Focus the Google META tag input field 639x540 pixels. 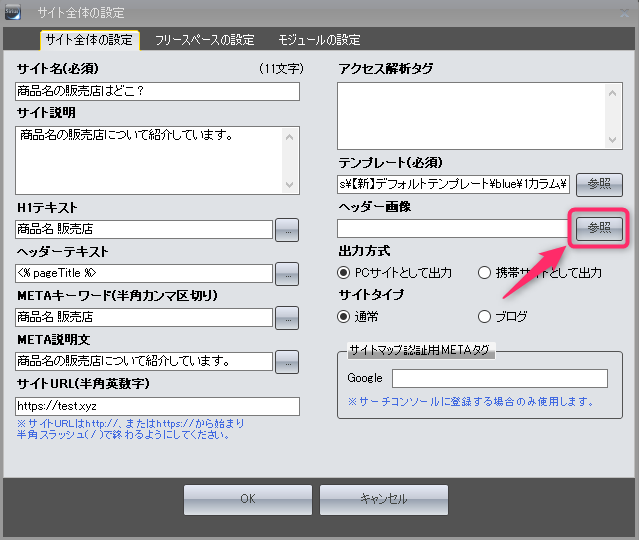point(499,378)
